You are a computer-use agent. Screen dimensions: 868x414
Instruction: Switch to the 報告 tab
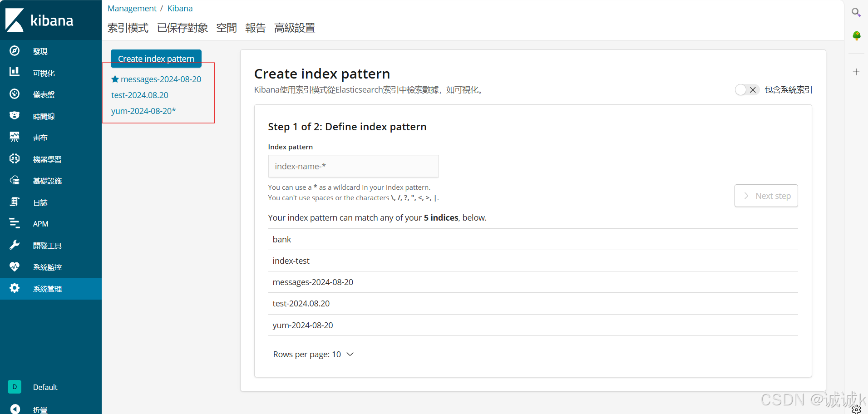[256, 28]
